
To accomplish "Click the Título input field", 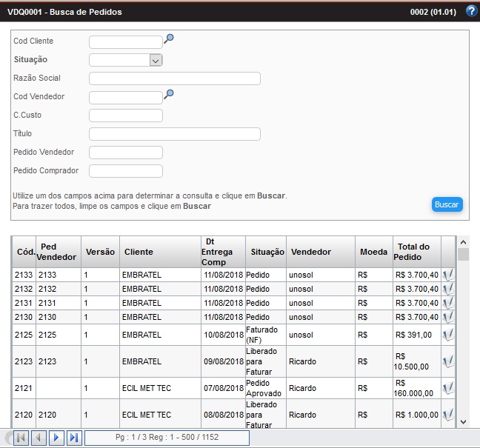I will pos(175,134).
